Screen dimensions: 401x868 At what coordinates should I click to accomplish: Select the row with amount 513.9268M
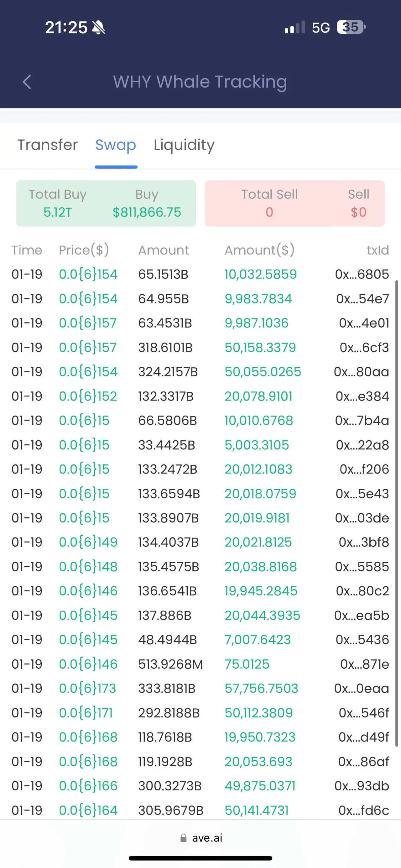tap(200, 664)
